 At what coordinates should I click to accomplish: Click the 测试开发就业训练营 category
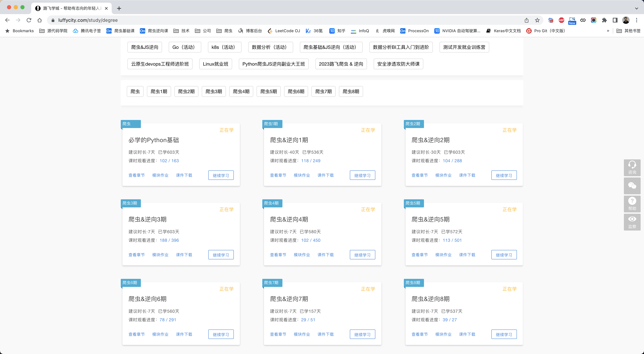pyautogui.click(x=464, y=47)
